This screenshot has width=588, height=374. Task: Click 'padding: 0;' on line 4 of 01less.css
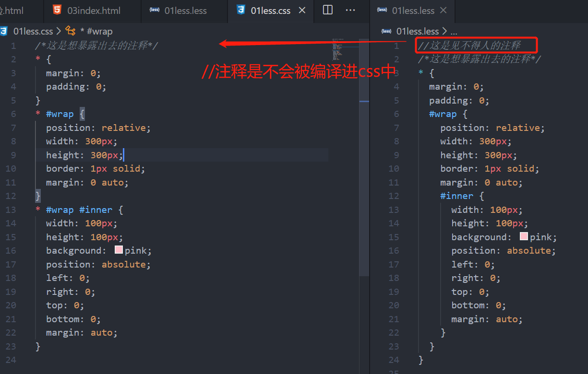coord(76,87)
